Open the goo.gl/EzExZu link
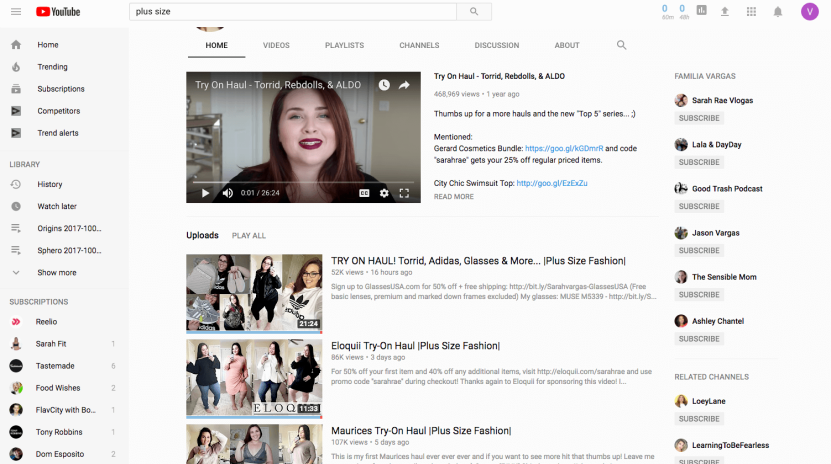 pyautogui.click(x=552, y=183)
